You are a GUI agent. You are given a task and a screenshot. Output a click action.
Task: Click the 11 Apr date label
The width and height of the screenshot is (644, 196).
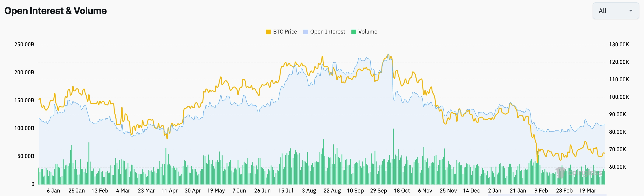pos(170,191)
